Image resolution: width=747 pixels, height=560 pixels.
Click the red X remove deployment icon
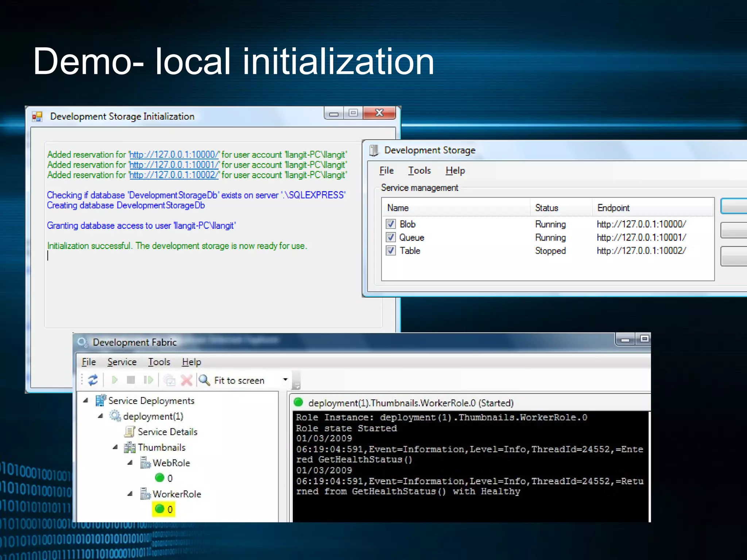point(186,380)
